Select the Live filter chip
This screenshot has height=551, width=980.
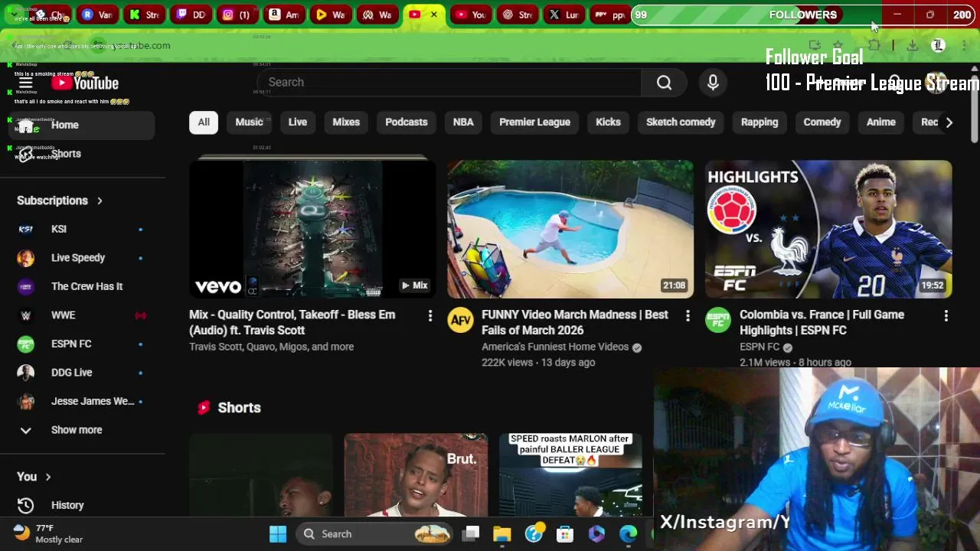tap(298, 122)
